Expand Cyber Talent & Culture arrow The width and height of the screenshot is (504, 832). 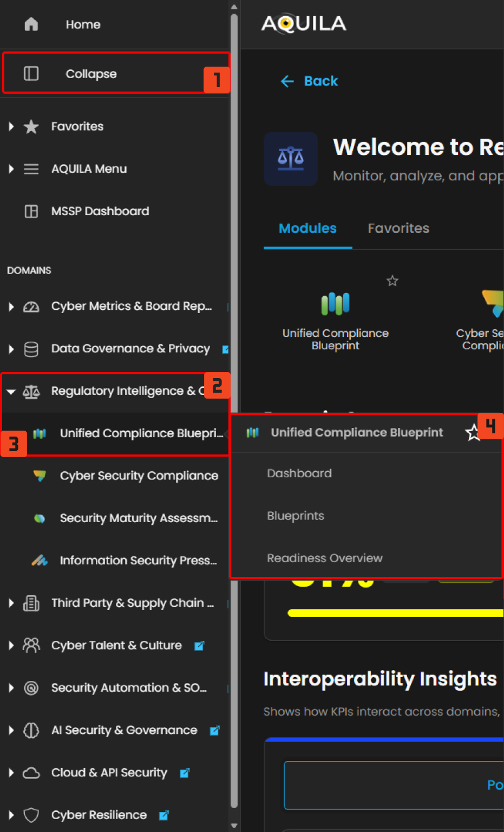[x=11, y=645]
